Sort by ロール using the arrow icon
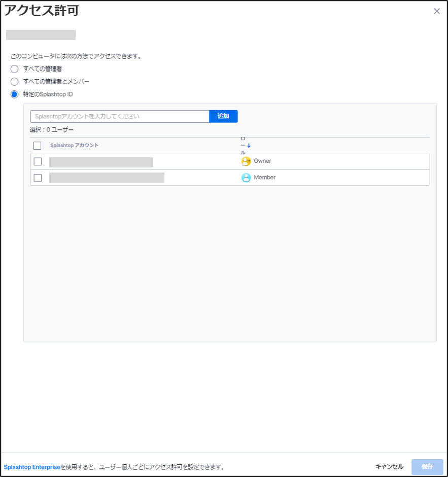 coord(249,146)
